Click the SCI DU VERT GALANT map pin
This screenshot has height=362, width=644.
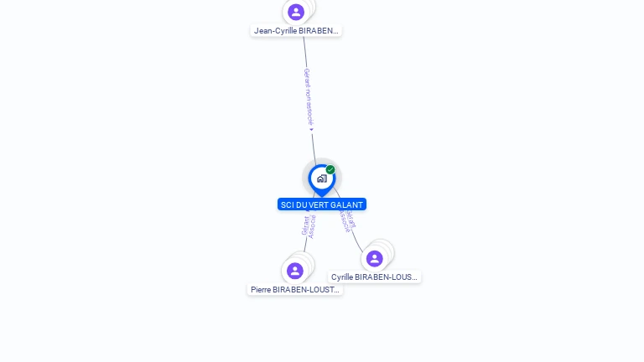click(x=322, y=180)
